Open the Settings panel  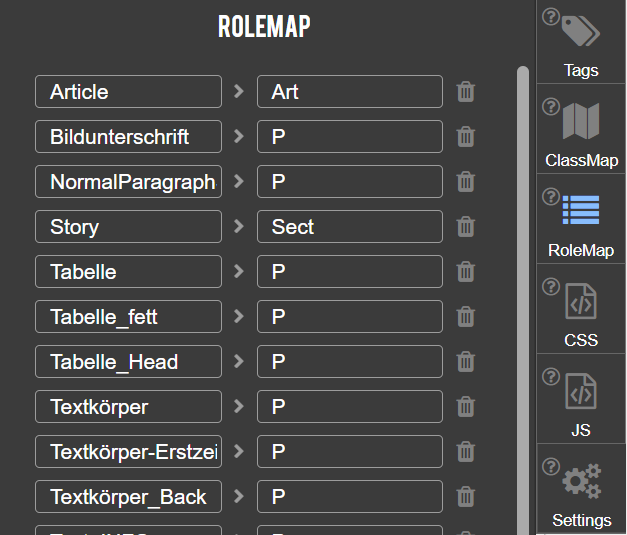(x=581, y=493)
